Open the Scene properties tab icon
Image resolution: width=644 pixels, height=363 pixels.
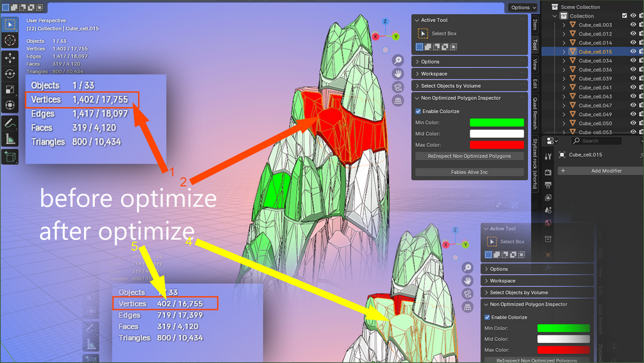point(548,210)
